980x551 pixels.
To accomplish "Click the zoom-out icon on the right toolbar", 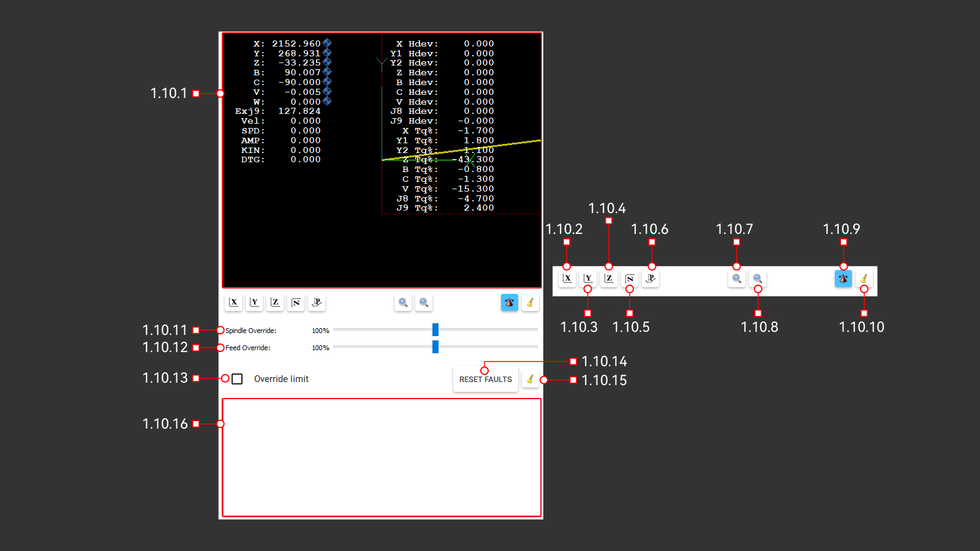I will pyautogui.click(x=757, y=279).
